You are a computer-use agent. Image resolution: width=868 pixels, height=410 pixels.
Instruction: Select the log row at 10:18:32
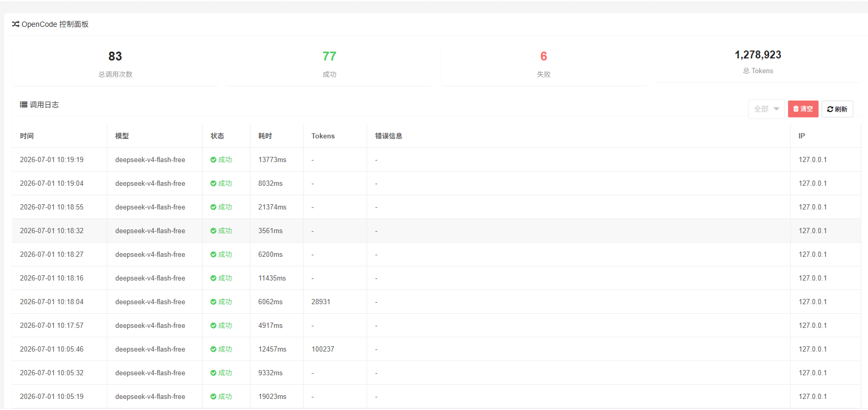coord(436,231)
